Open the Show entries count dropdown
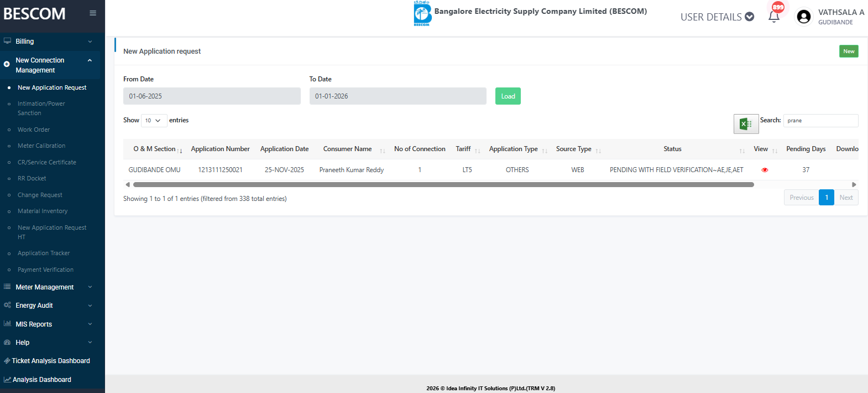This screenshot has width=868, height=393. [154, 121]
